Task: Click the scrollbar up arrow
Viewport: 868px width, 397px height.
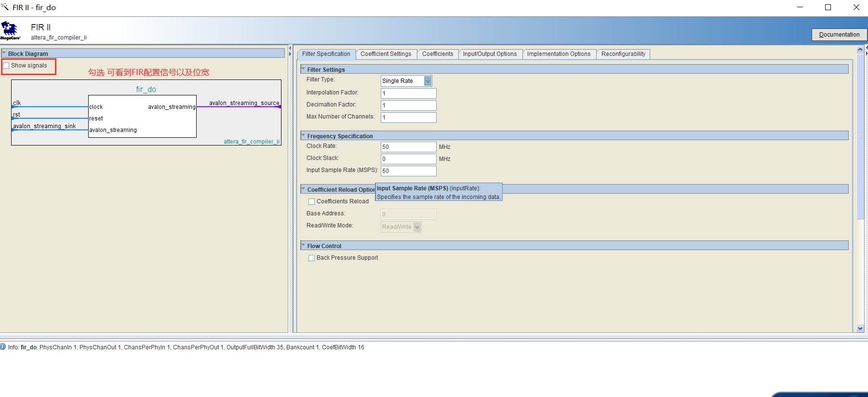Action: (860, 50)
